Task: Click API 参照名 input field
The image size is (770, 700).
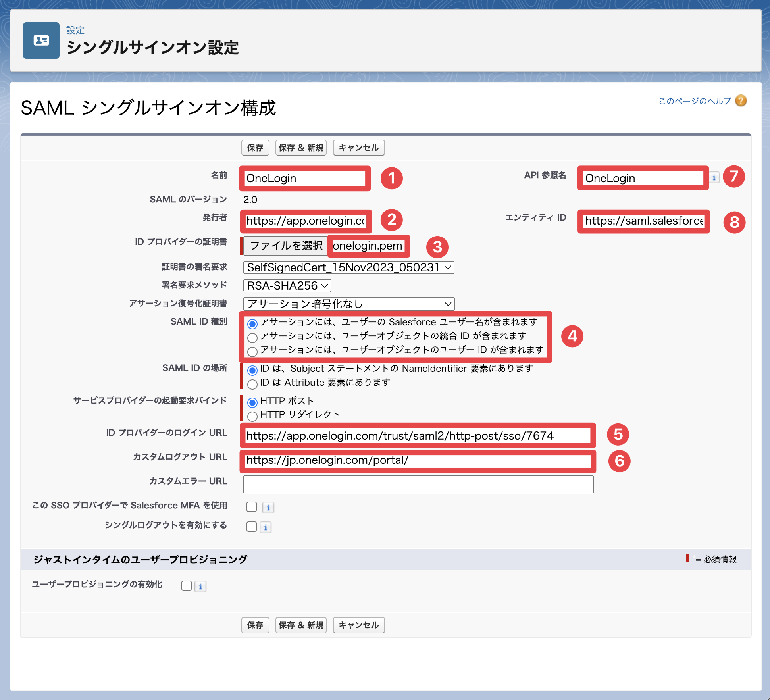Action: point(643,178)
